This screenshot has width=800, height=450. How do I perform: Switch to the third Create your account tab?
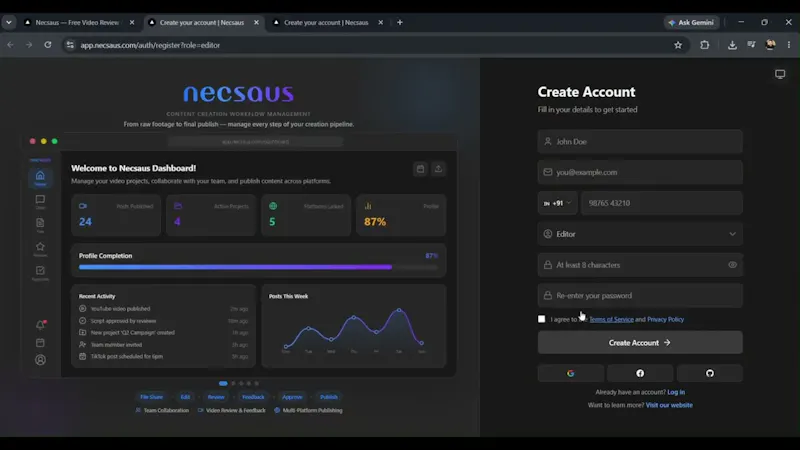click(x=326, y=22)
